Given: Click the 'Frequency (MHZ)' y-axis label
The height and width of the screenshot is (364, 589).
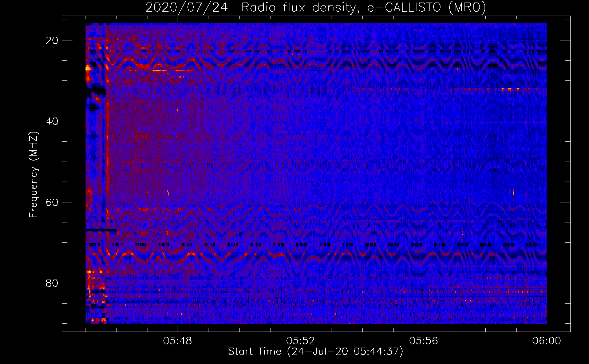Looking at the screenshot, I should (33, 175).
